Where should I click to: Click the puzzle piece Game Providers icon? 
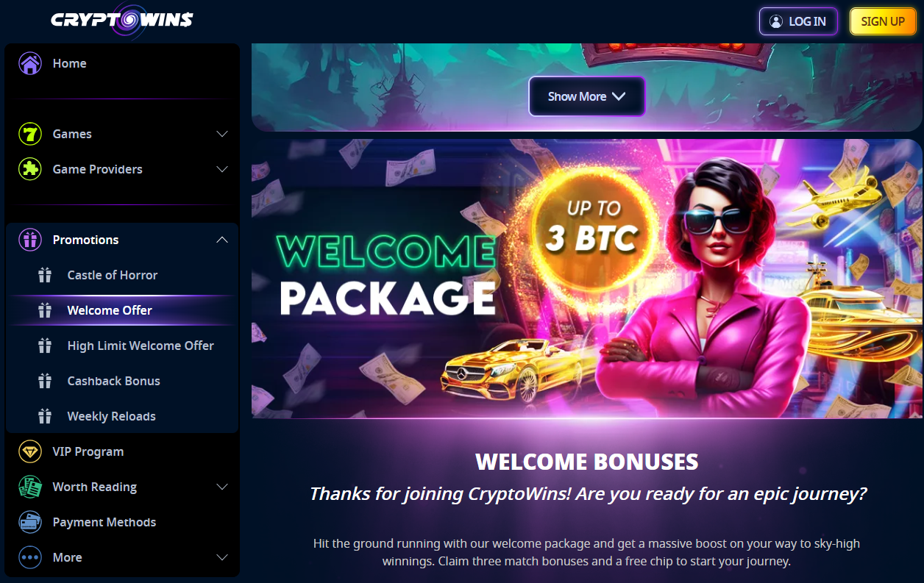pyautogui.click(x=30, y=169)
